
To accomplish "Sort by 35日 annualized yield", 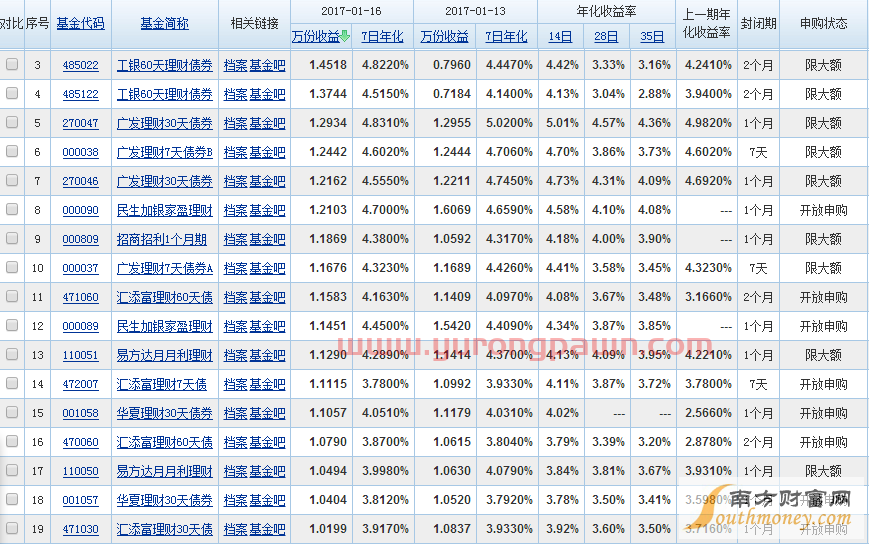I will (652, 37).
